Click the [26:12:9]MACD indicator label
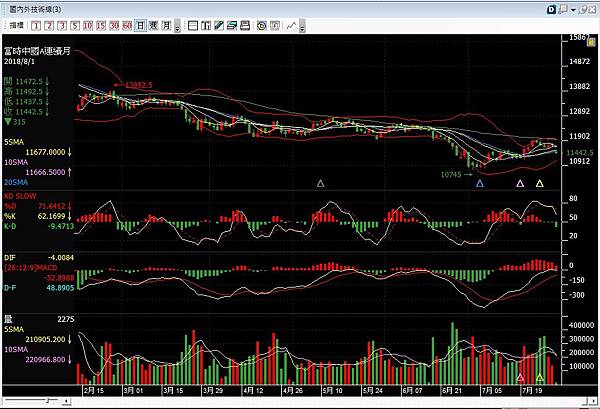 (31, 267)
